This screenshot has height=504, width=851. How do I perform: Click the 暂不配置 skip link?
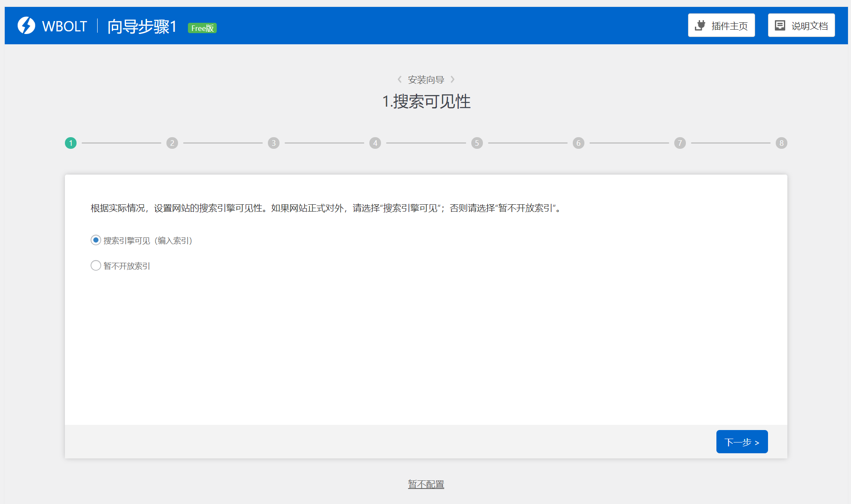(x=426, y=484)
